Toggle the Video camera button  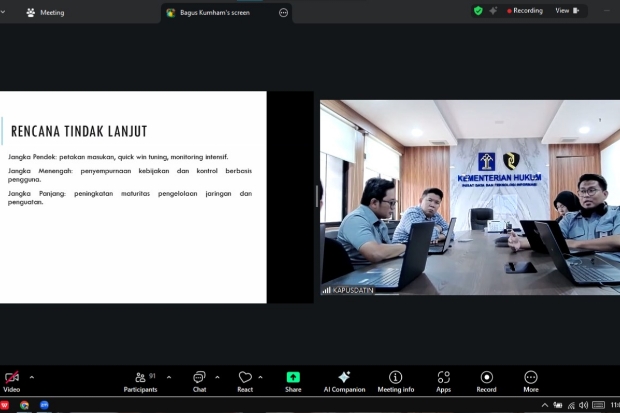pos(11,382)
